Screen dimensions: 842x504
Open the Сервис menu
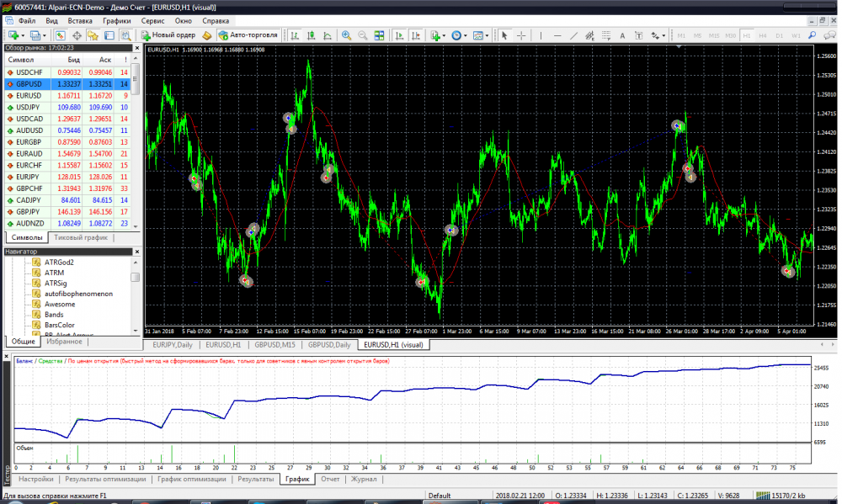[x=152, y=19]
